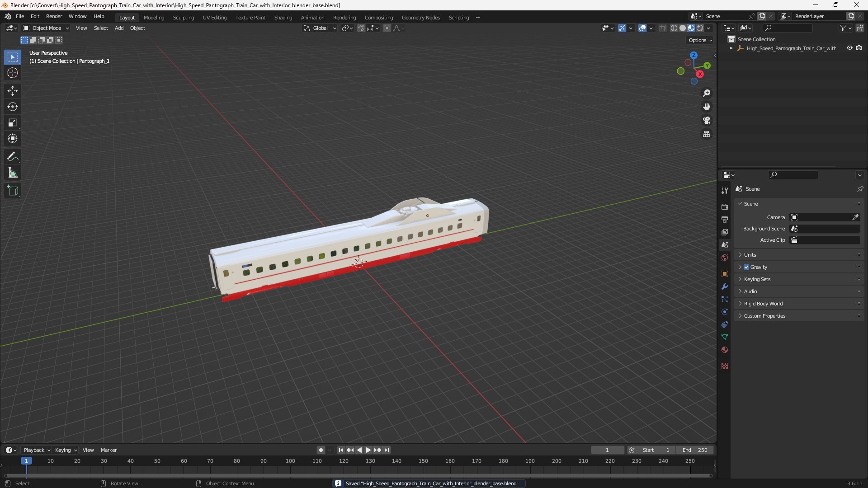This screenshot has width=868, height=488.
Task: Open Material properties tab
Action: [725, 350]
